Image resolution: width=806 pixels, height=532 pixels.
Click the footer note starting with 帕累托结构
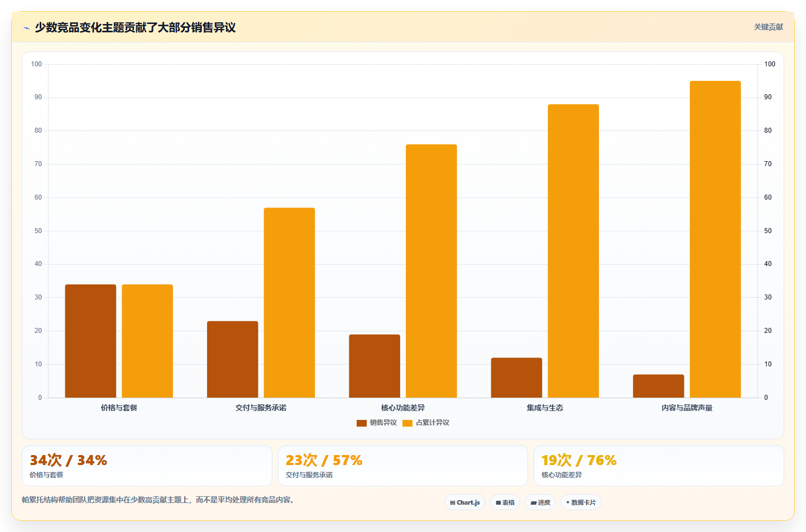158,500
